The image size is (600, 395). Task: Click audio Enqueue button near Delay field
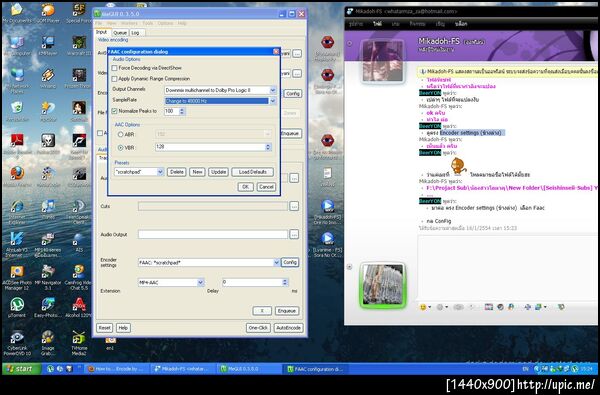[x=287, y=311]
